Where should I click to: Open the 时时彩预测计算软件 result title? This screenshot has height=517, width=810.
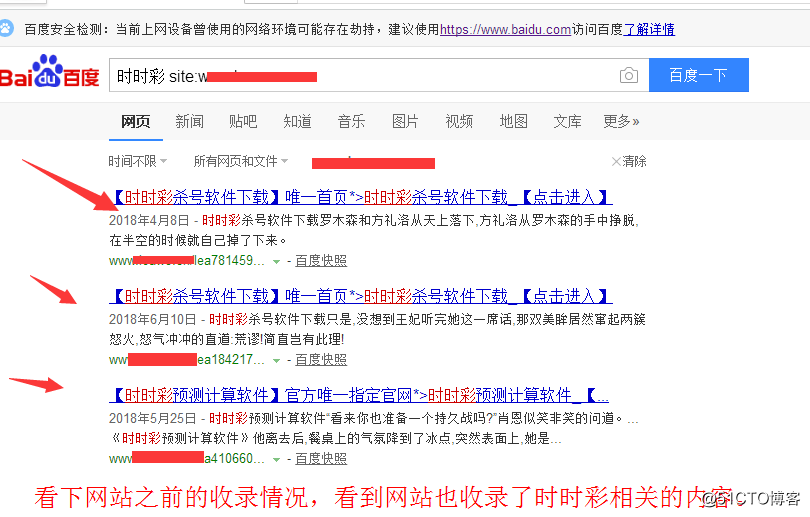click(x=359, y=395)
